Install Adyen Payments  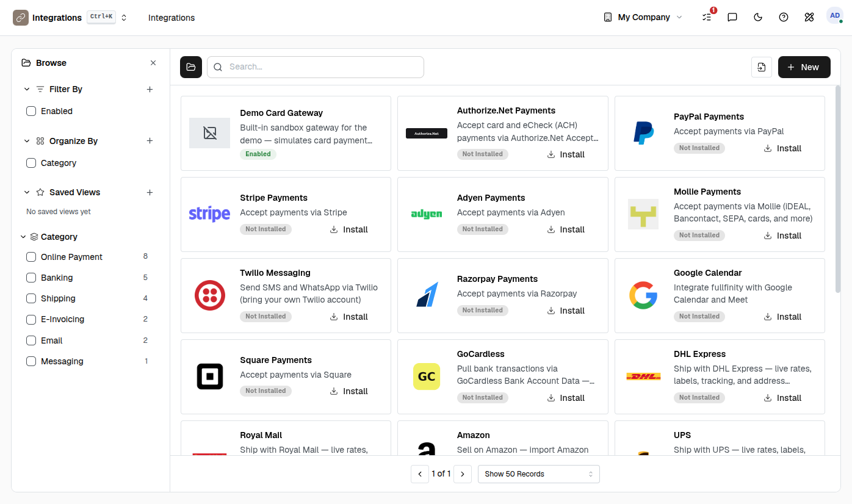566,229
